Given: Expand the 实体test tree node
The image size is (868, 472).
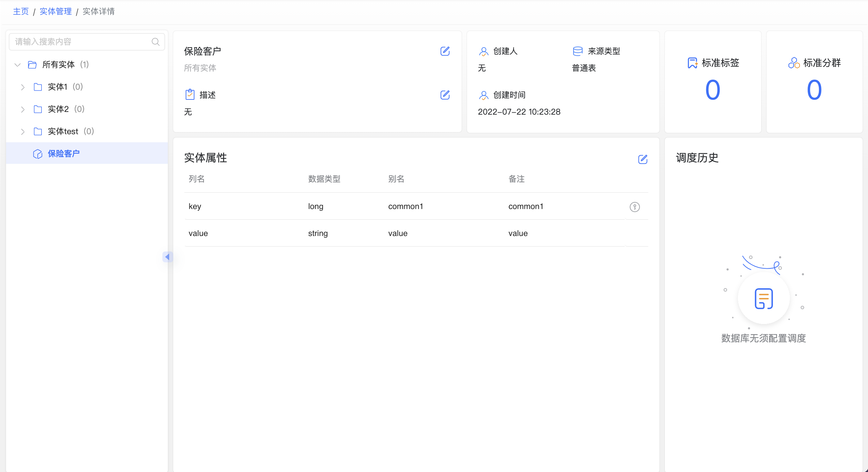Looking at the screenshot, I should [23, 131].
